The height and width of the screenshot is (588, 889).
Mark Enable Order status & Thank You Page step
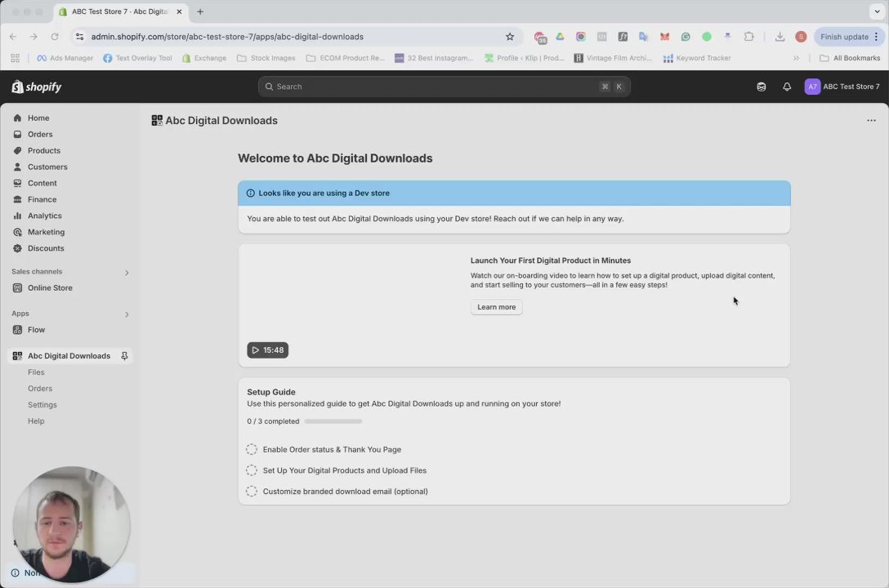click(252, 450)
